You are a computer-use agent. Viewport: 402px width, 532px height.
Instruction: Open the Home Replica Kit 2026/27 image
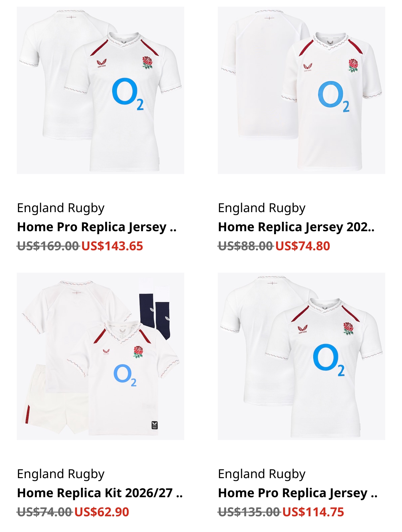[100, 356]
